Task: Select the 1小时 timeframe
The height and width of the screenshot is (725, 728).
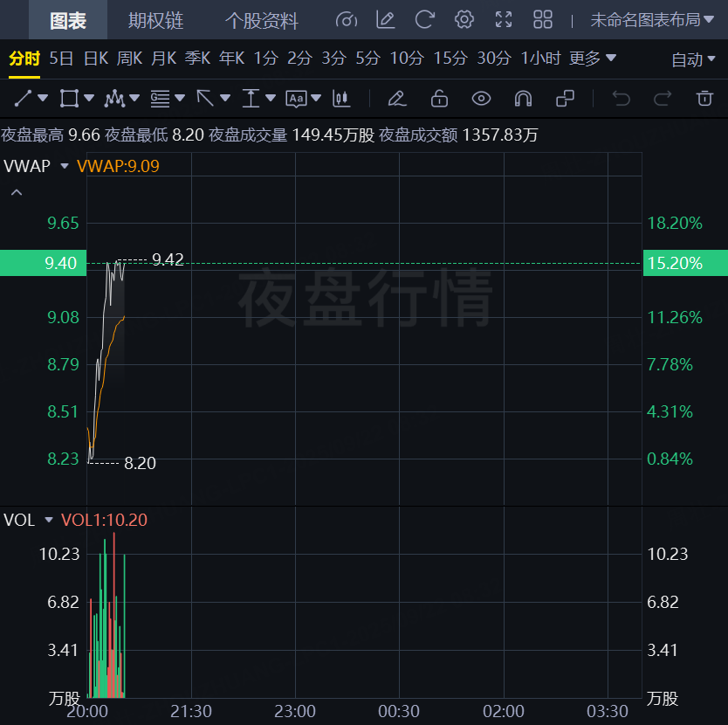Action: point(541,59)
